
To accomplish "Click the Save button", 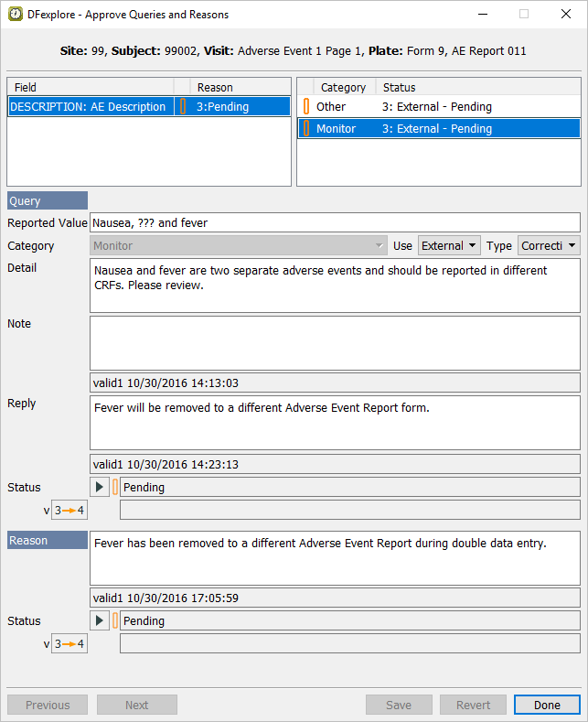I will 399,705.
